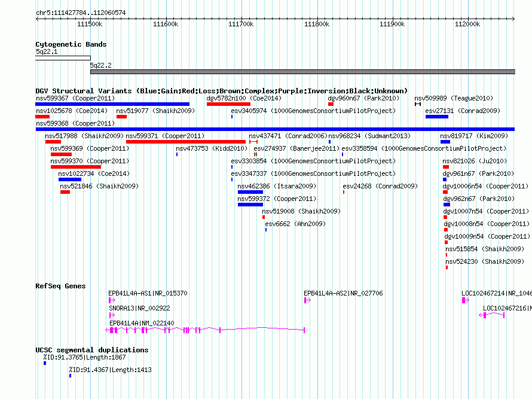Viewport: 532px width, 399px height.
Task: Click the long nsv599368 (Cooper2011) blue bar
Action: [x=275, y=129]
